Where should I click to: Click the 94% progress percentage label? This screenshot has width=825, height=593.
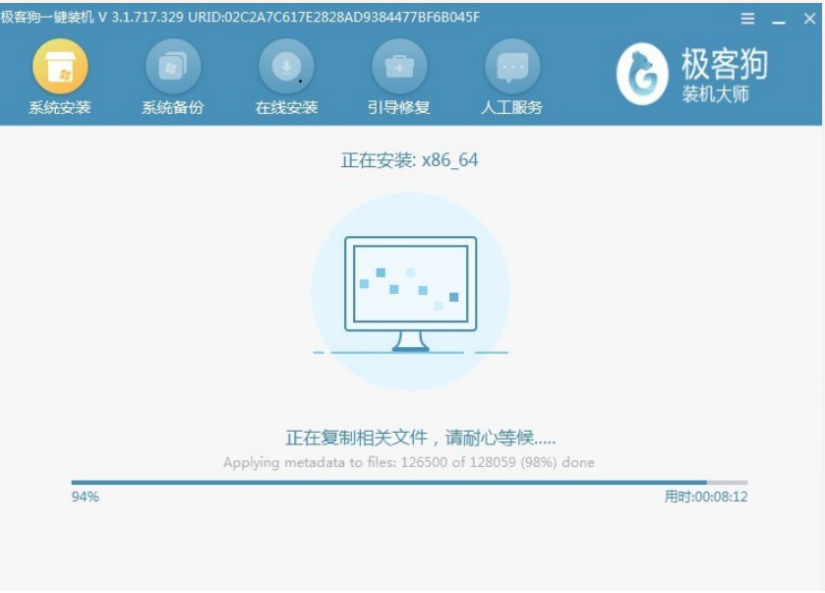(x=85, y=497)
